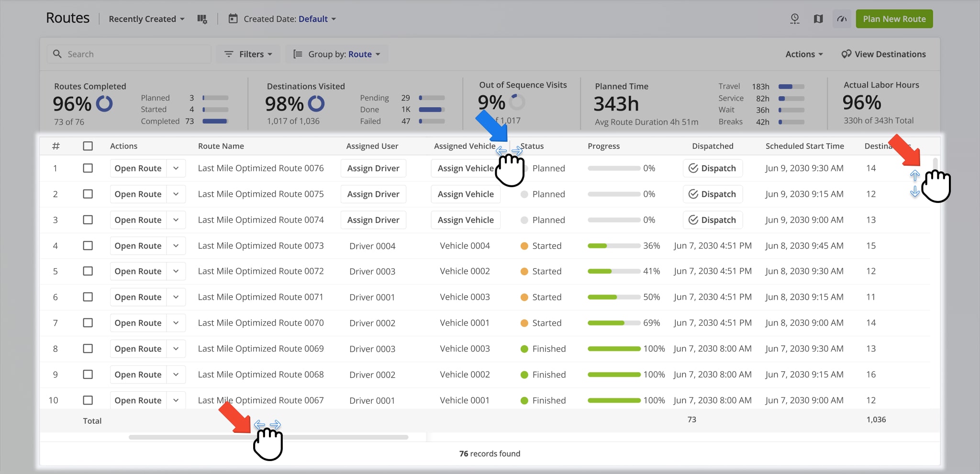Screen dimensions: 980x474
Task: Assign Driver to Route 0074
Action: tap(373, 220)
